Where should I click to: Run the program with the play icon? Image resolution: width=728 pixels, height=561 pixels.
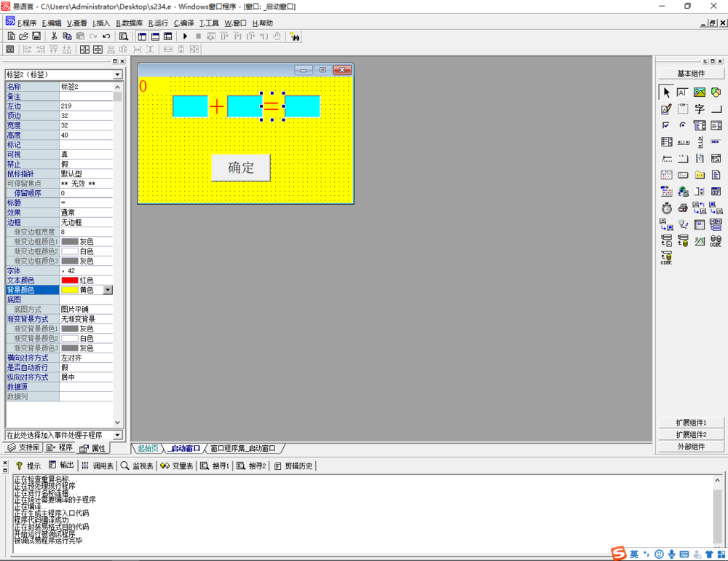185,36
